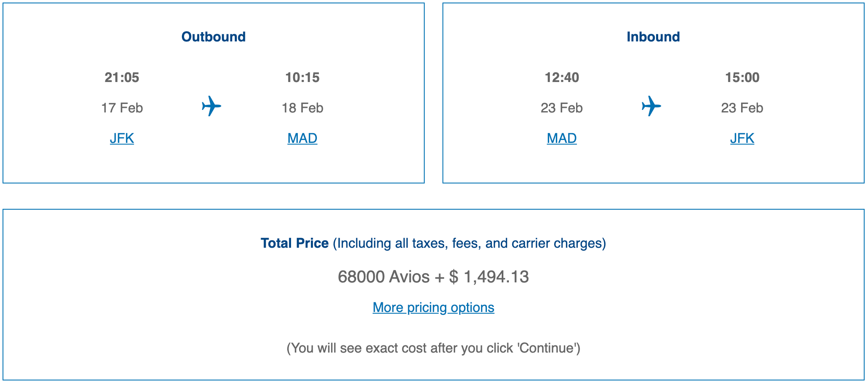The image size is (868, 383).
Task: Click the Inbound heading
Action: [x=654, y=37]
